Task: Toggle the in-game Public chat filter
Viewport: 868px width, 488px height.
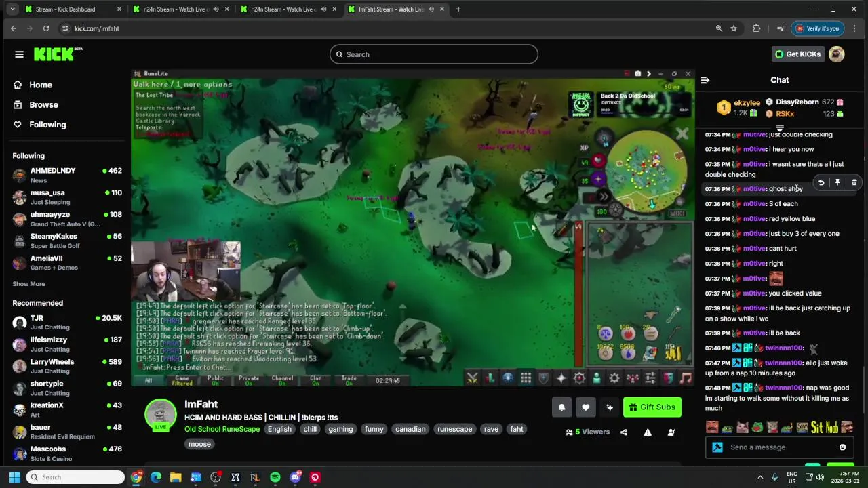Action: pyautogui.click(x=216, y=380)
